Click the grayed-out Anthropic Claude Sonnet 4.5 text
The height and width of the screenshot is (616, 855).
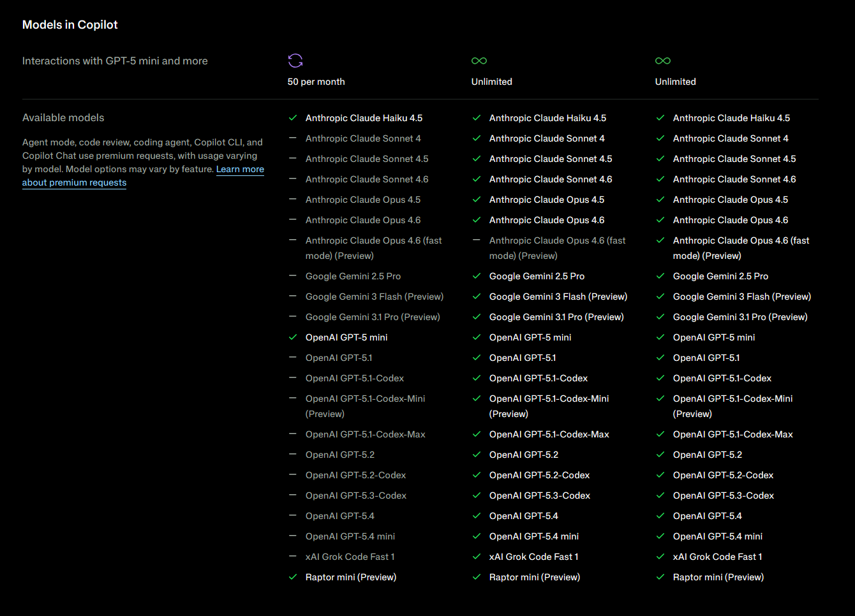pyautogui.click(x=367, y=159)
